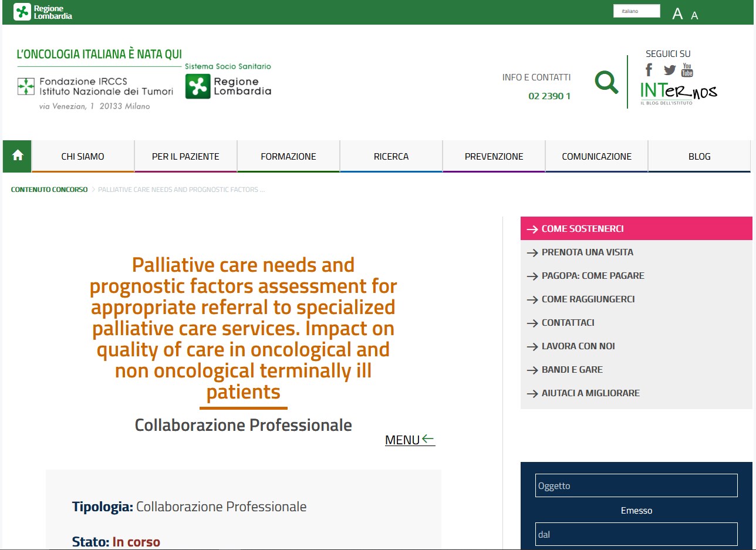The image size is (756, 550).
Task: Open the italiano language selector
Action: 636,11
